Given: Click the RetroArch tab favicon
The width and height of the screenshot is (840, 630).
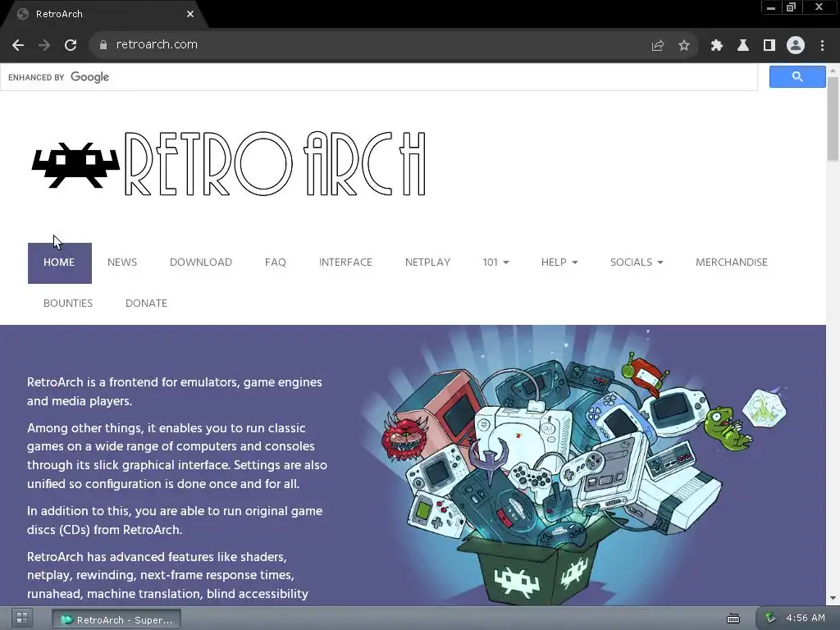Looking at the screenshot, I should pos(22,14).
